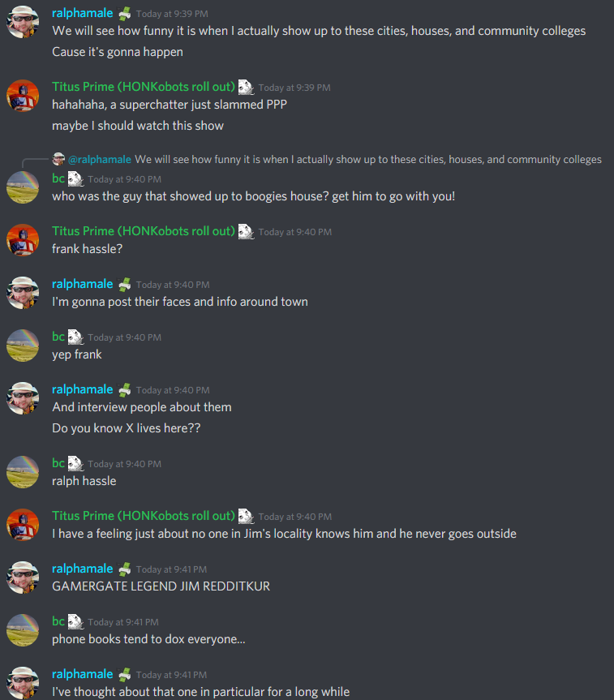614x700 pixels.
Task: Click the badge icon beside bc above 'ralph hassle'
Action: pos(75,464)
